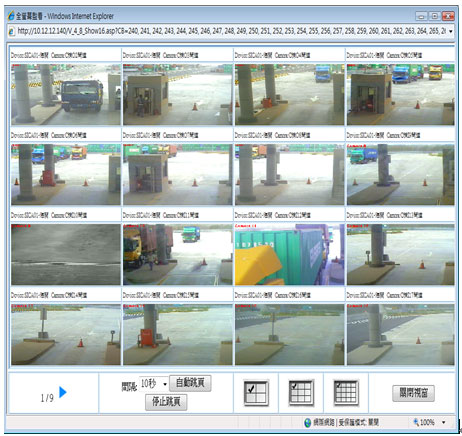Click the blue next-page arrow
The width and height of the screenshot is (462, 436).
(63, 392)
